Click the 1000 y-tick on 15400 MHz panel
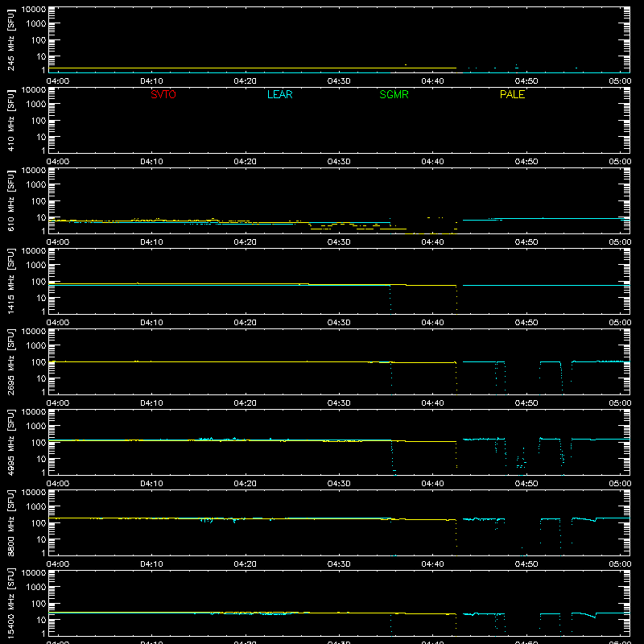Screen dimensions: 644x644 point(36,588)
